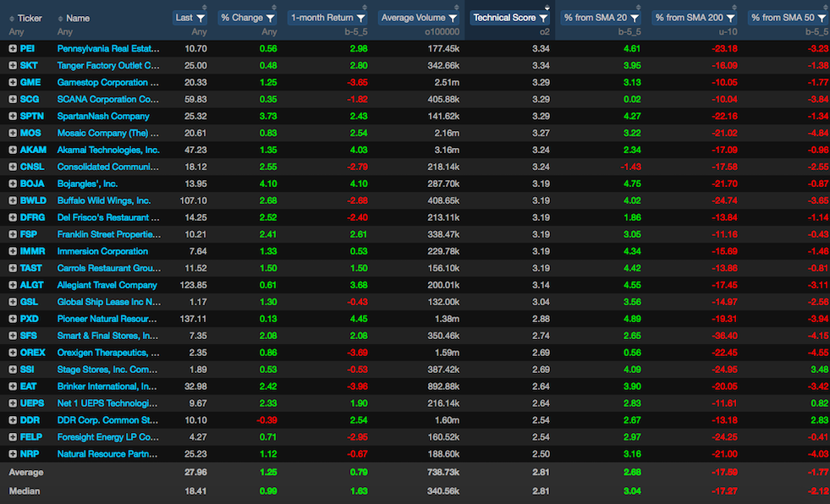
Task: Open Allegiant Travel Company link
Action: point(107,285)
